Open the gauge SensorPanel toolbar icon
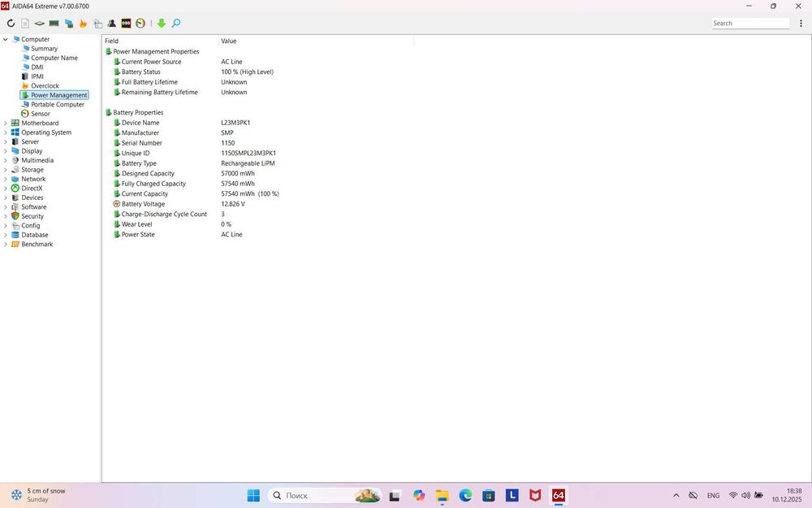The height and width of the screenshot is (508, 812). (x=140, y=24)
